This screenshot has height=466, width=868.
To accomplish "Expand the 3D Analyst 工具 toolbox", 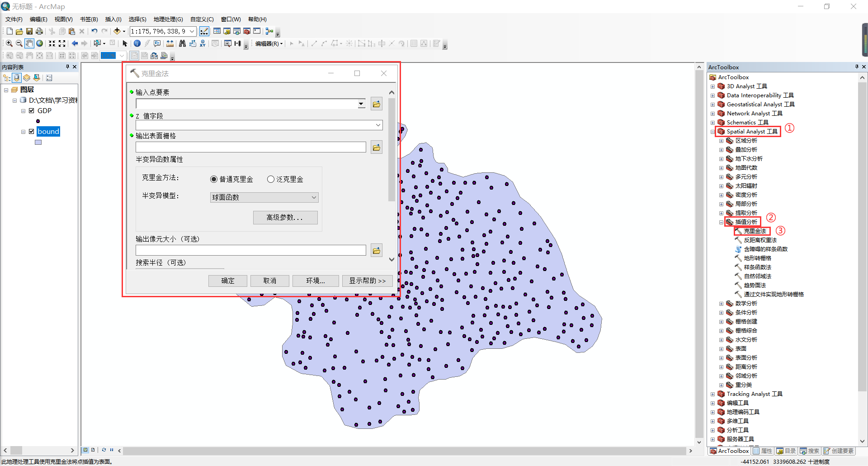I will coord(712,86).
